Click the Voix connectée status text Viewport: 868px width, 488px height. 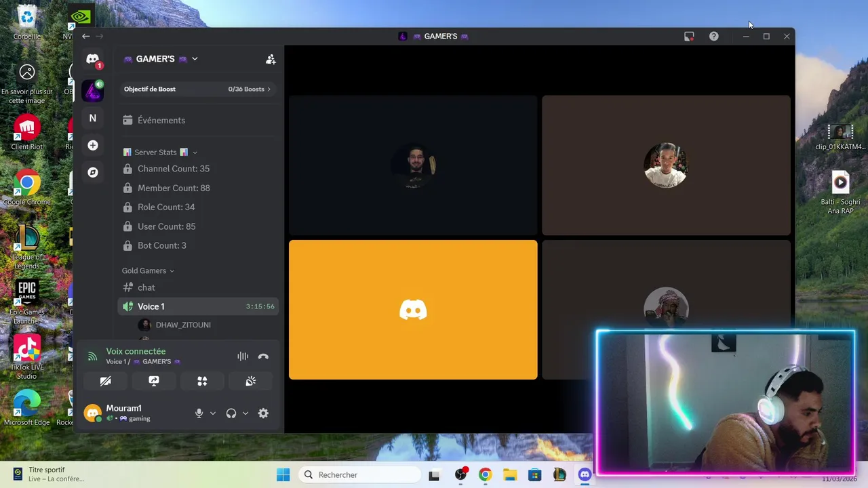coord(136,351)
